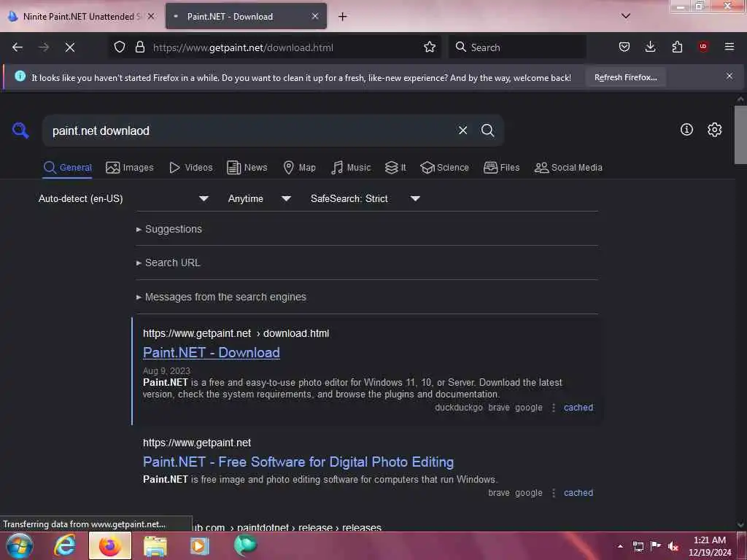The height and width of the screenshot is (560, 747).
Task: Switch to the Images category
Action: pyautogui.click(x=130, y=168)
